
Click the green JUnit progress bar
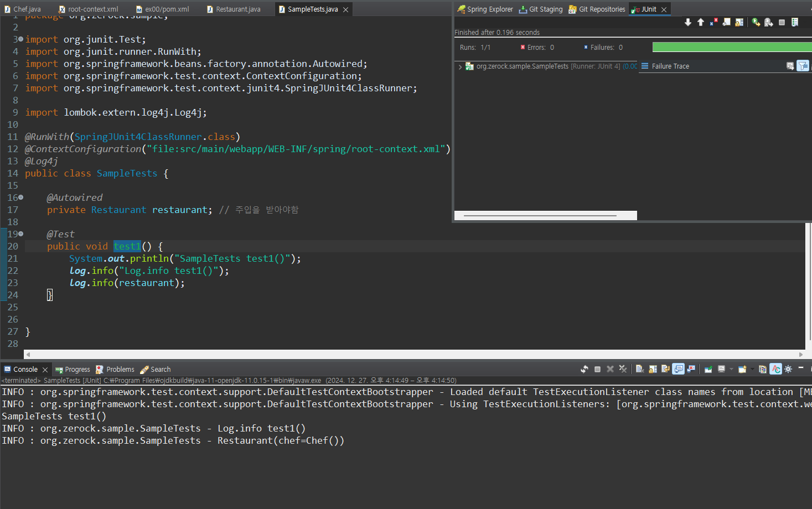[732, 47]
